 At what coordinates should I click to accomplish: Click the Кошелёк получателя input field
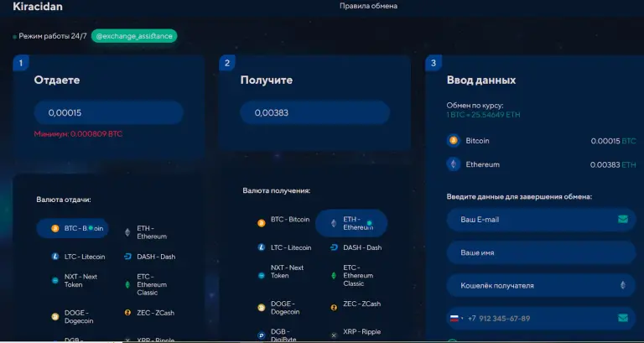pos(542,285)
